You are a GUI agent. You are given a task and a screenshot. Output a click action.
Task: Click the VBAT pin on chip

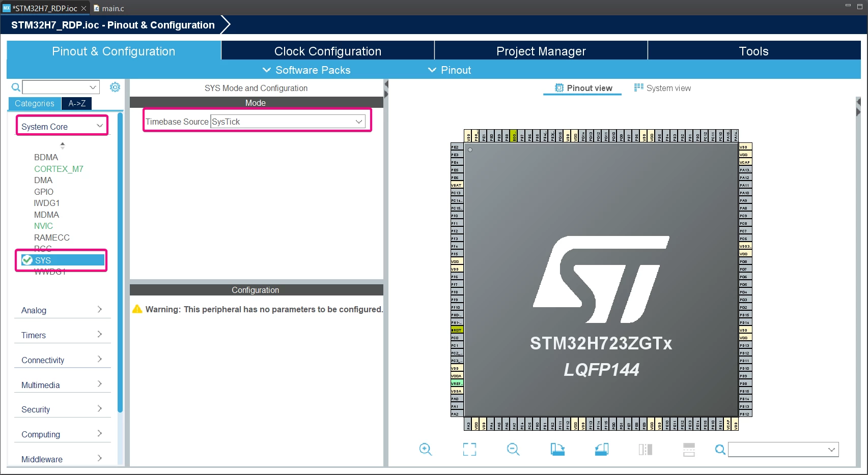457,185
